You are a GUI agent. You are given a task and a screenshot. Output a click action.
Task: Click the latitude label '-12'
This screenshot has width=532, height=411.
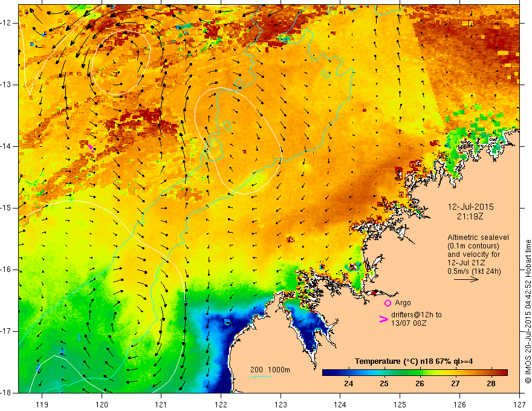[7, 23]
